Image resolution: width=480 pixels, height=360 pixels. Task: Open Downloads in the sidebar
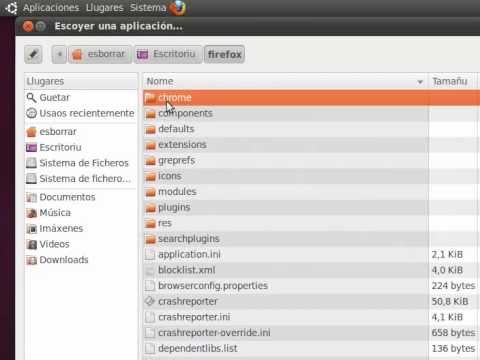point(81,260)
